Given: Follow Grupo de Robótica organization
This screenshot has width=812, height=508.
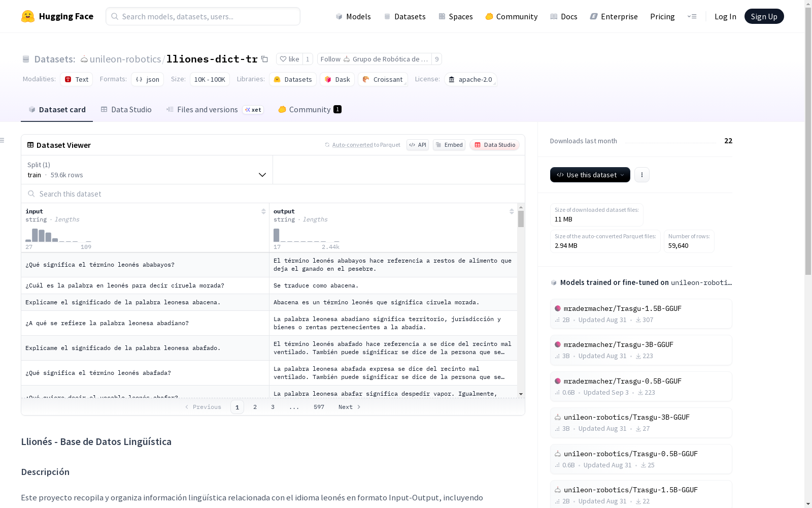Looking at the screenshot, I should (x=374, y=59).
